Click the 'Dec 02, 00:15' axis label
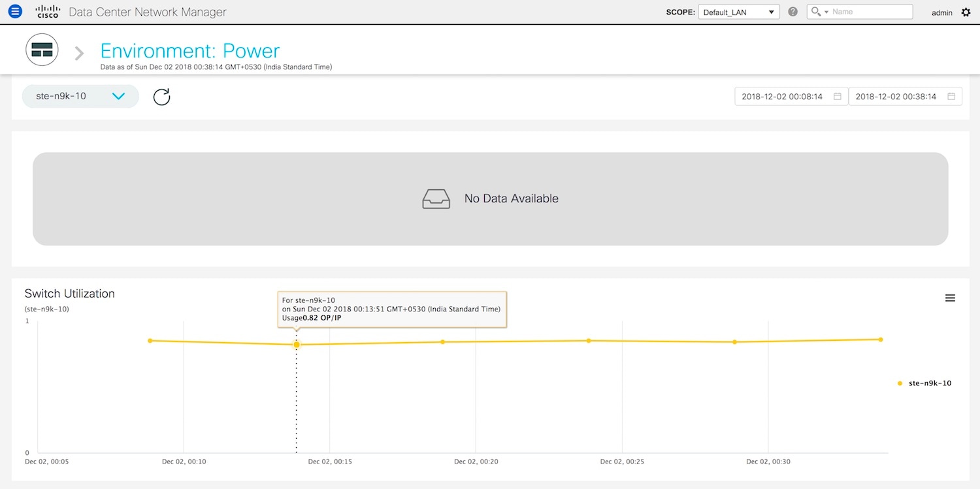980x489 pixels. [330, 462]
